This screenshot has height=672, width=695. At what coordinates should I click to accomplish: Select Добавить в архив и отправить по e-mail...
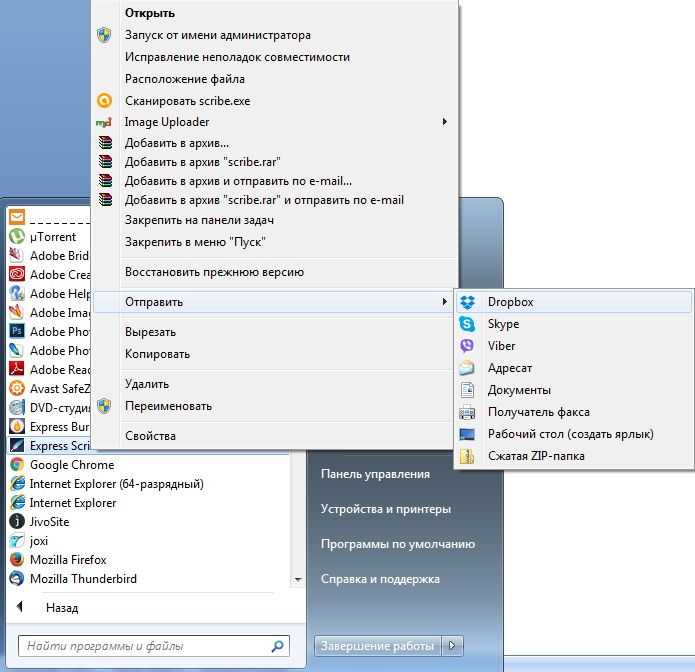coord(238,181)
